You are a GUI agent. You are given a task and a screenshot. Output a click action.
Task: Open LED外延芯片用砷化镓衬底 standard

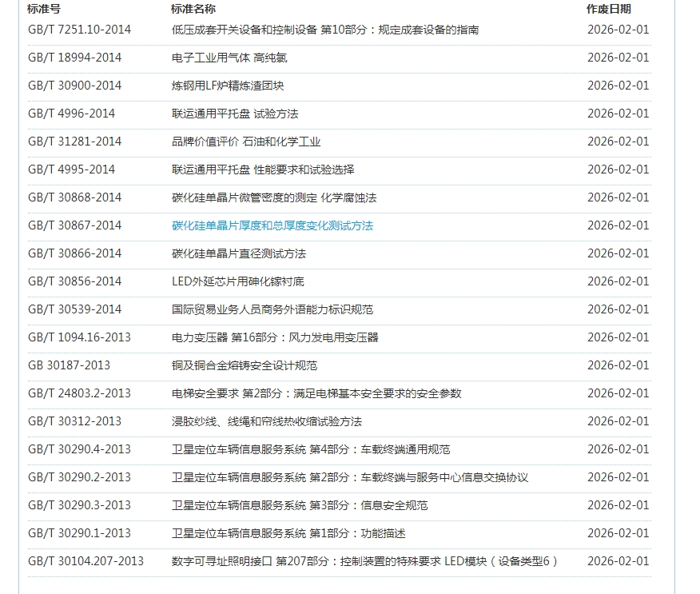(238, 281)
